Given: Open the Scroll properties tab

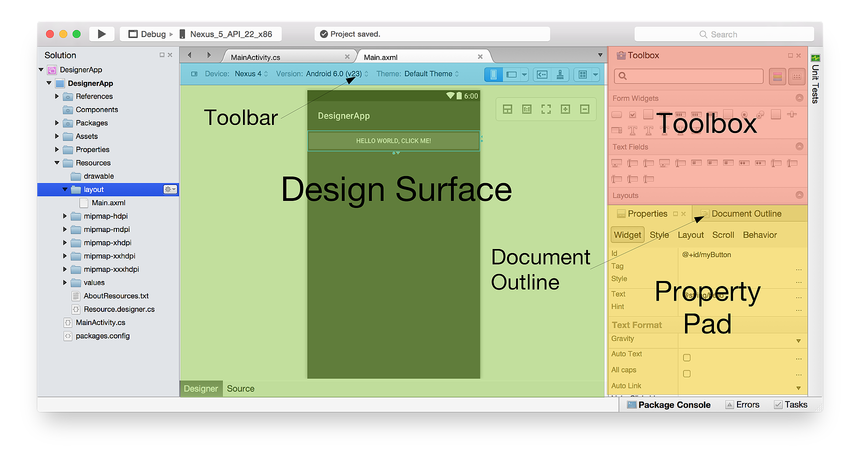Looking at the screenshot, I should click(x=723, y=235).
